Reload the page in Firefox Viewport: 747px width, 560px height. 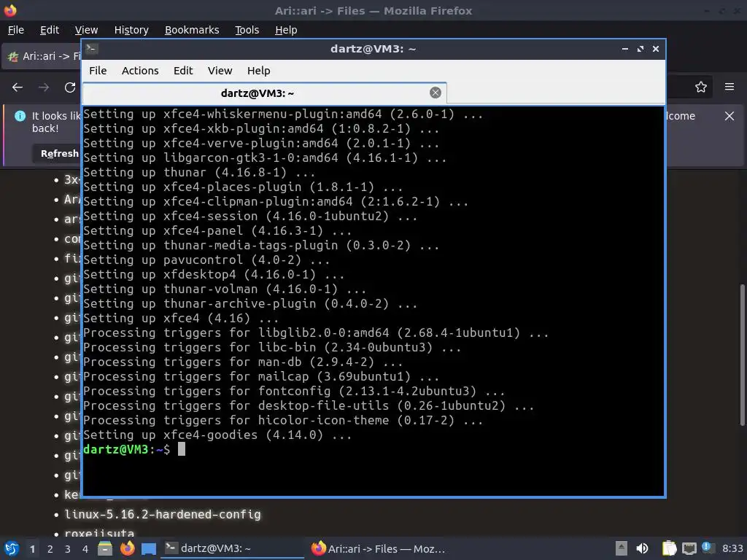pos(70,87)
